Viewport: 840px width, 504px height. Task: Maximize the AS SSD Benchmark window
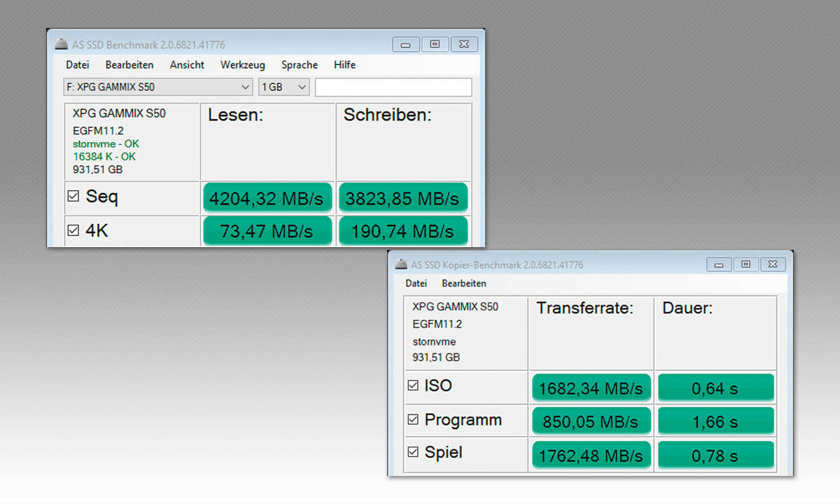pyautogui.click(x=435, y=44)
